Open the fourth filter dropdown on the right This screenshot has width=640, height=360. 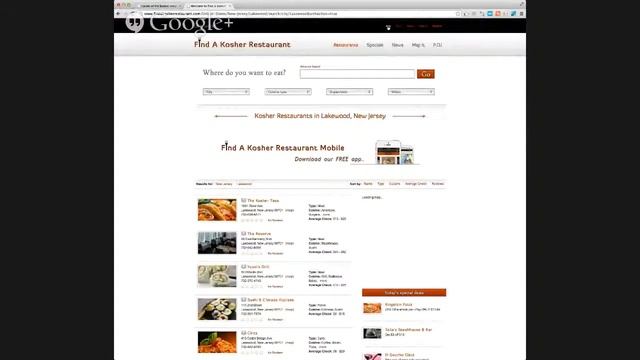[x=411, y=92]
